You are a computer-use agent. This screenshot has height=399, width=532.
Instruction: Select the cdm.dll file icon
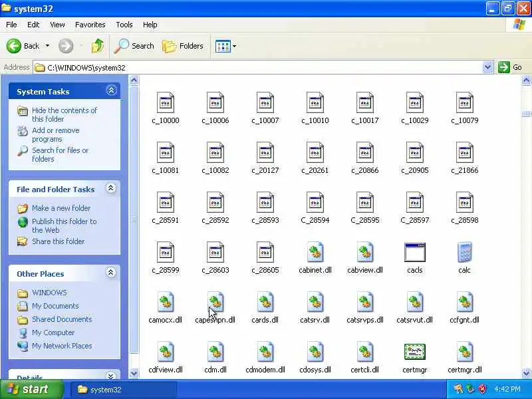[215, 352]
